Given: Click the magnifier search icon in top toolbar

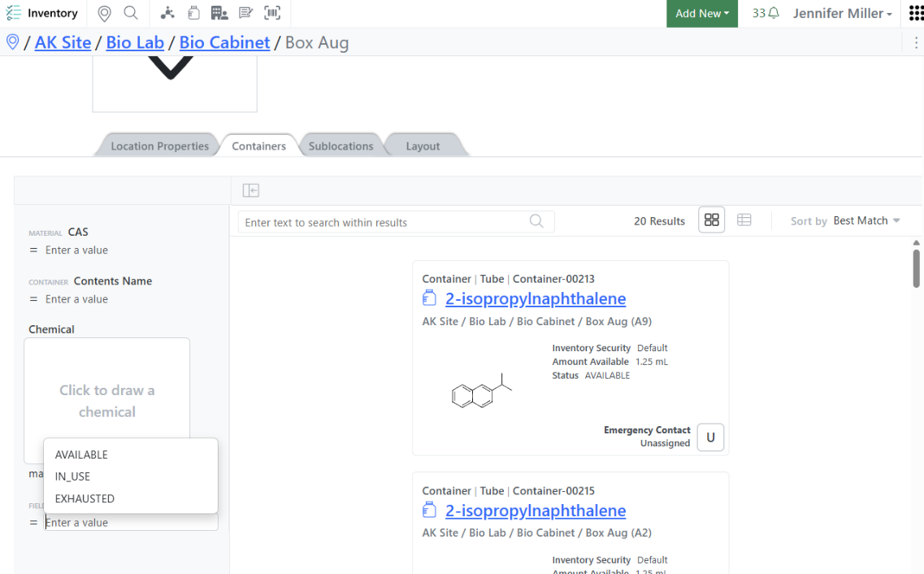Looking at the screenshot, I should pos(131,13).
